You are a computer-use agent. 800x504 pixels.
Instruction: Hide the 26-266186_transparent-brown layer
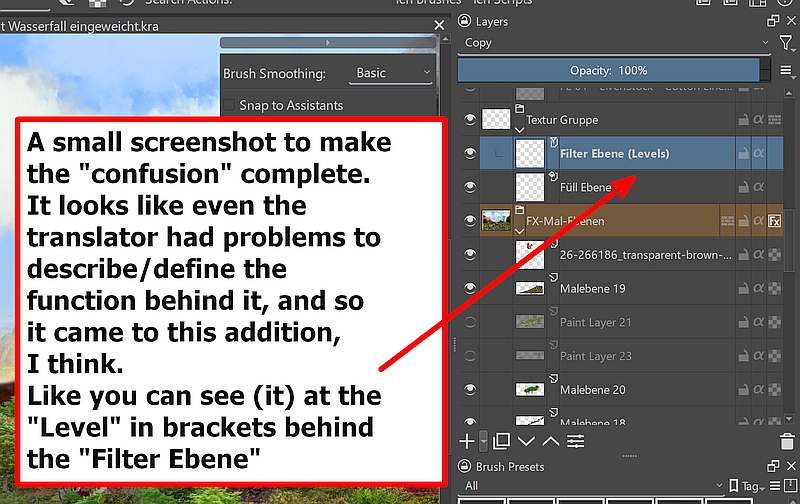[x=470, y=255]
